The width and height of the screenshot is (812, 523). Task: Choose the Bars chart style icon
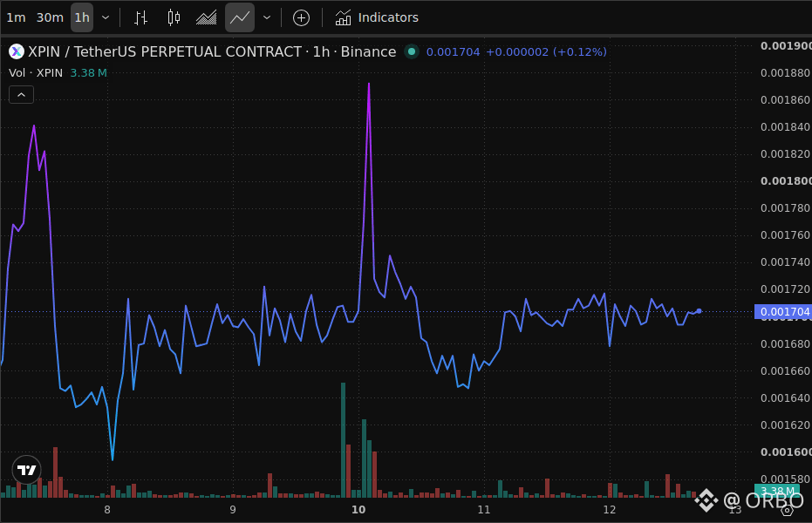(x=141, y=17)
